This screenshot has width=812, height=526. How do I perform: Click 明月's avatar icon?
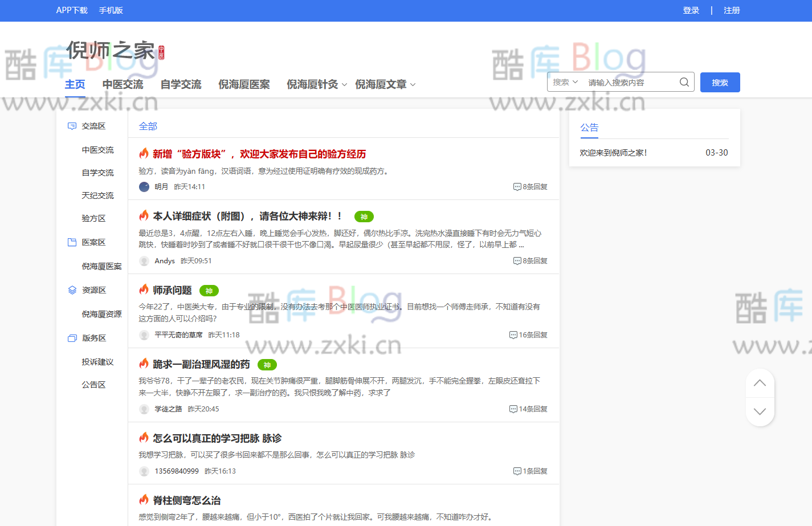click(x=144, y=186)
